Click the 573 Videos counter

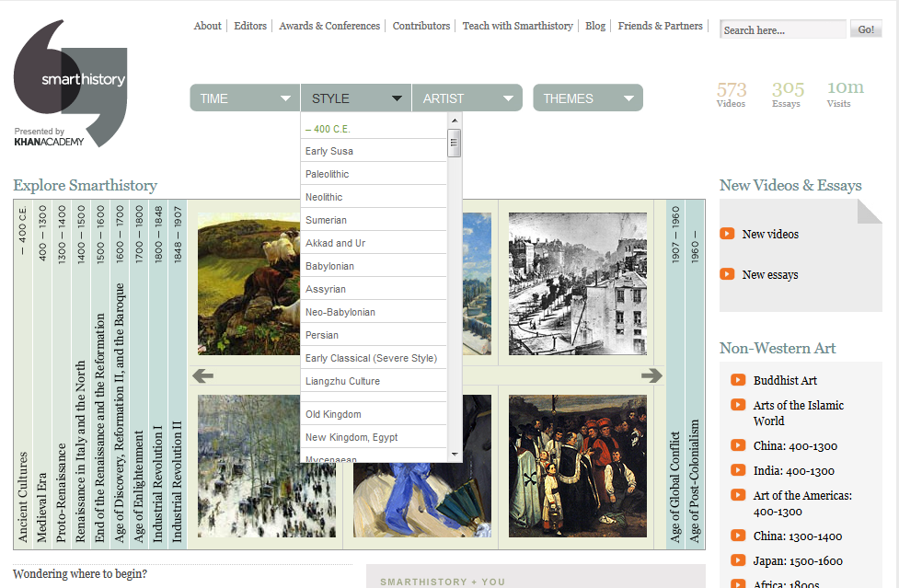(731, 94)
